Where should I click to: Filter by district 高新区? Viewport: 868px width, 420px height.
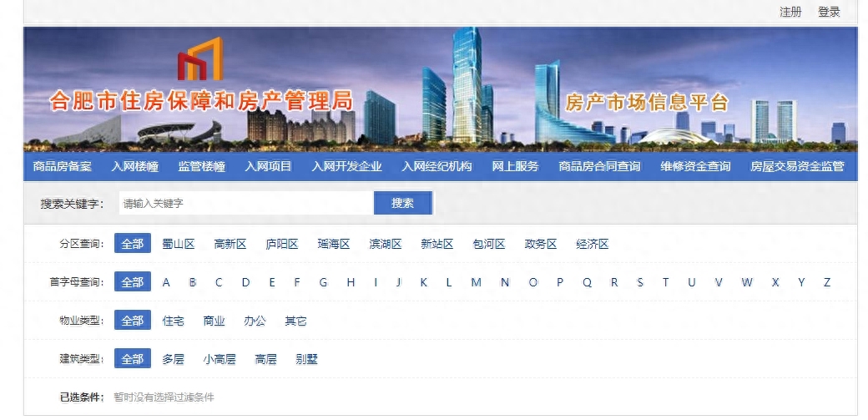tap(230, 244)
